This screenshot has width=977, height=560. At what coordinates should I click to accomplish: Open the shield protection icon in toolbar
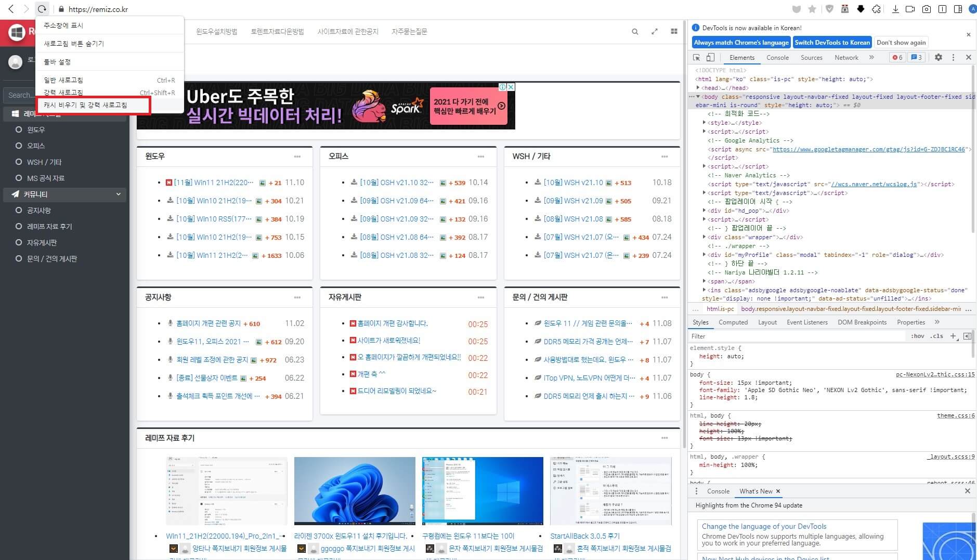click(x=829, y=9)
